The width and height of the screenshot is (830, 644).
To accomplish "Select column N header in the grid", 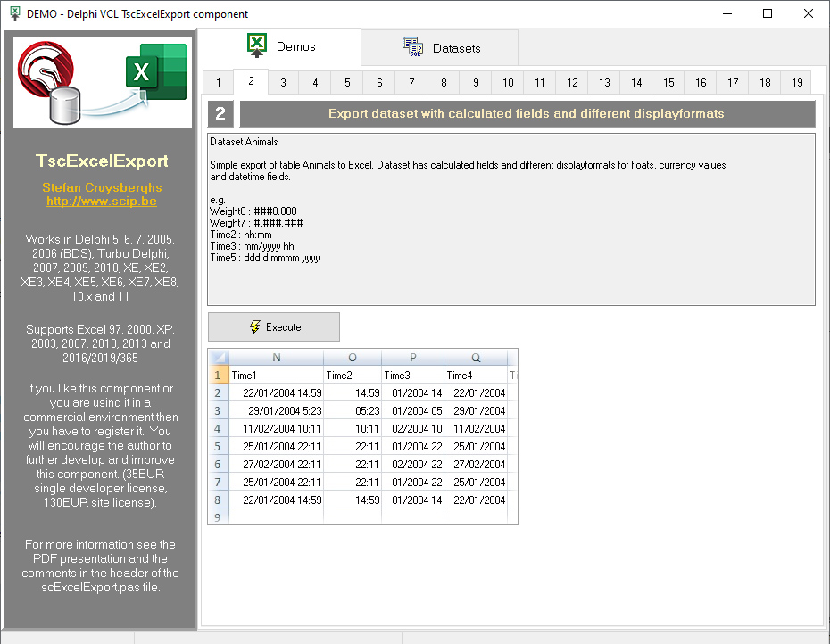I will tap(277, 358).
